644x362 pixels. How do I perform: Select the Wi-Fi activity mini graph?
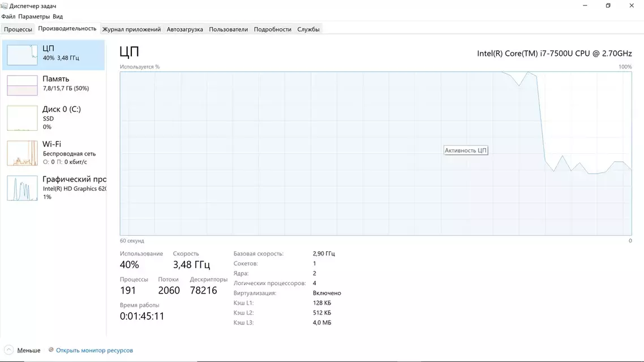pos(22,153)
